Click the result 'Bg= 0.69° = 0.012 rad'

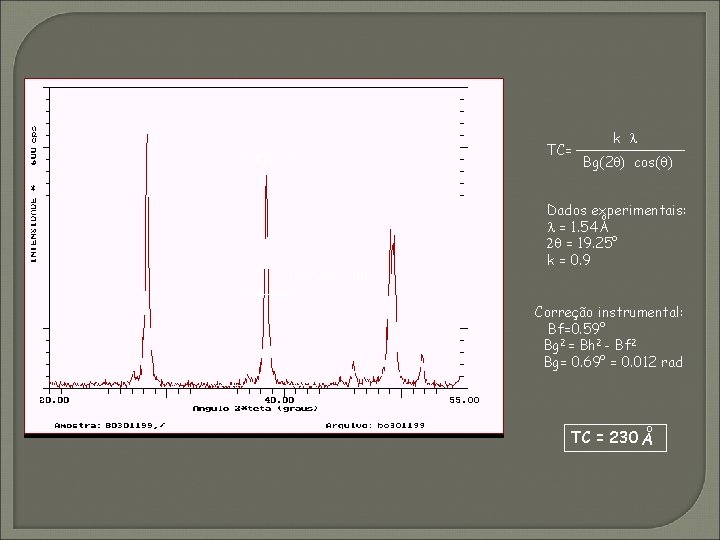[613, 362]
